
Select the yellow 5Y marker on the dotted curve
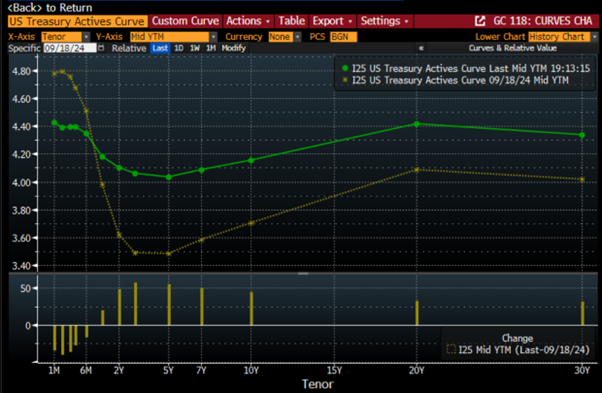[x=169, y=253]
